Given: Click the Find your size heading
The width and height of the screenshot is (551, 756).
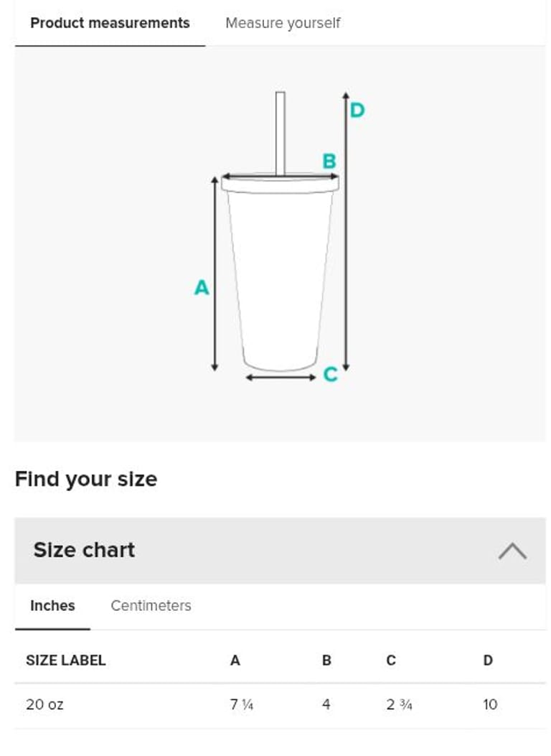Looking at the screenshot, I should pyautogui.click(x=86, y=479).
